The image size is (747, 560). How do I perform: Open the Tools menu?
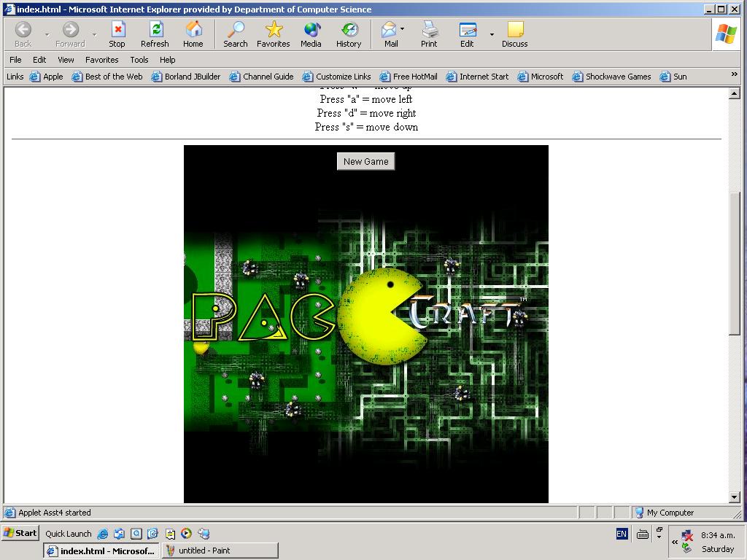pos(139,60)
